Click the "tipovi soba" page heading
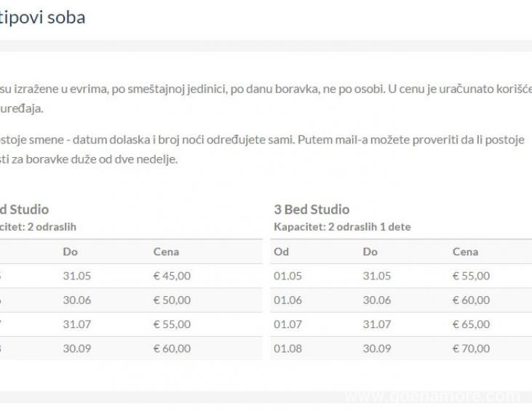 tap(43, 17)
